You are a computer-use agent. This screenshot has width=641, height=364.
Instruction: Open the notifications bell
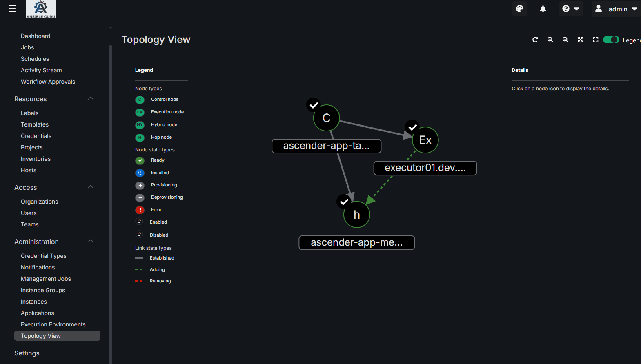tap(543, 9)
